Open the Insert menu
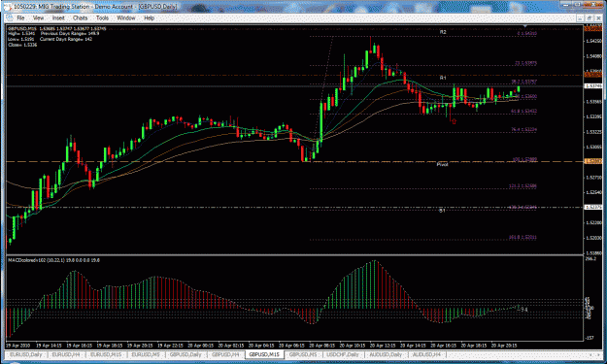The image size is (607, 364). [58, 17]
